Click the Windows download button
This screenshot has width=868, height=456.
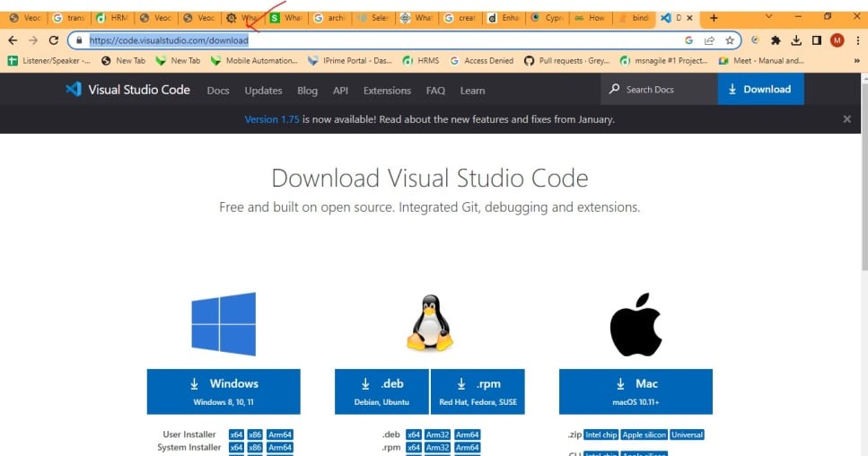coord(224,391)
